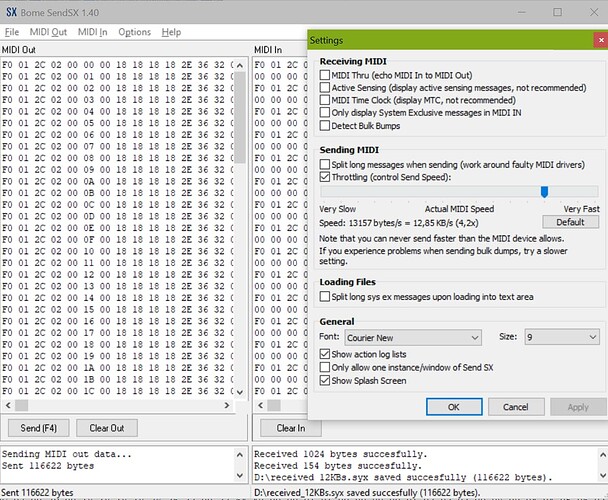Open the Size dropdown showing 9

click(x=562, y=337)
